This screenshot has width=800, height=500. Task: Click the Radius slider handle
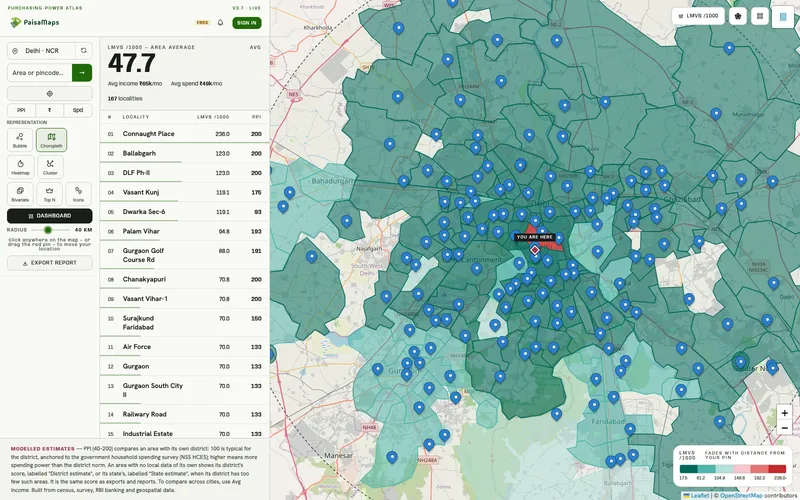(x=47, y=230)
